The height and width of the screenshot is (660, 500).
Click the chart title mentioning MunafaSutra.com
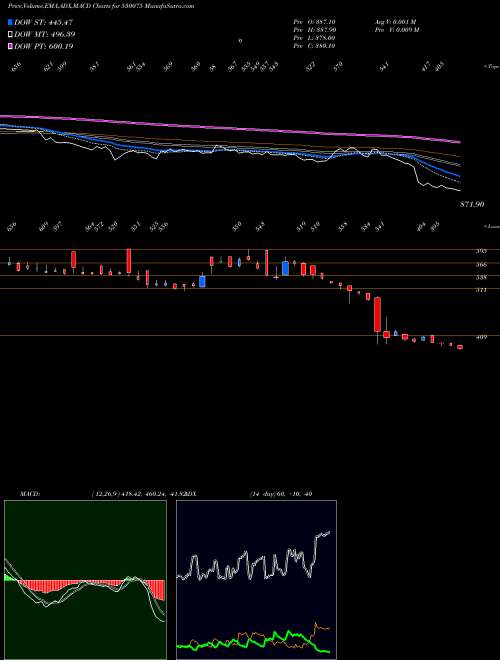tap(101, 7)
